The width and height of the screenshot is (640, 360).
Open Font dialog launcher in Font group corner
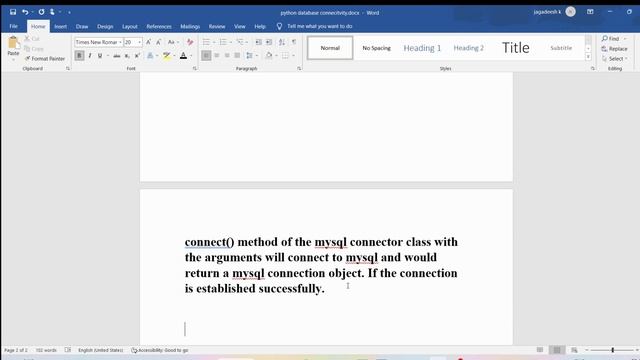point(195,69)
